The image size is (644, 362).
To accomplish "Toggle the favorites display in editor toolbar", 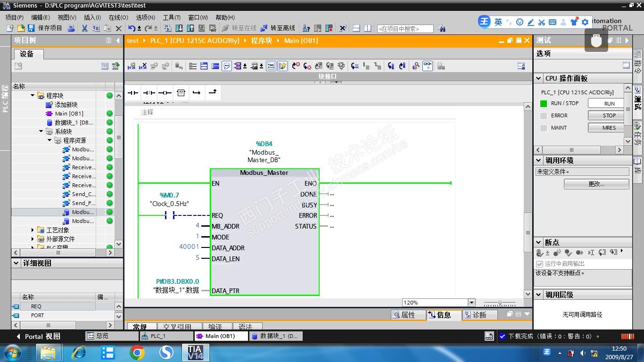I will [282, 66].
